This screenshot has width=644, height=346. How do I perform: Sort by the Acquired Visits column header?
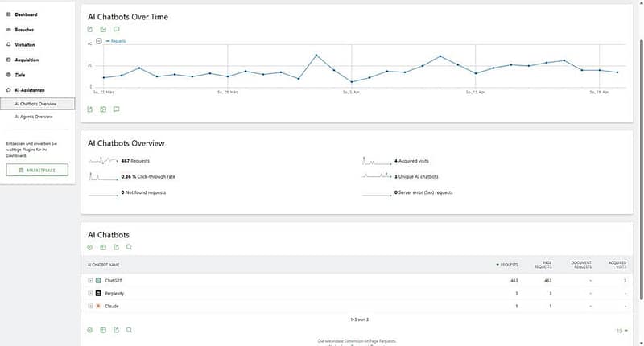(617, 265)
